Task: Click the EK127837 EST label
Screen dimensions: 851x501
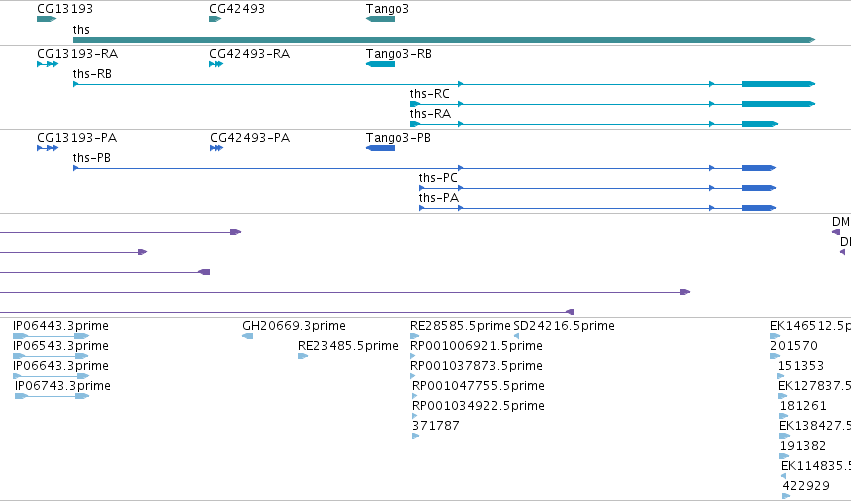Action: pyautogui.click(x=814, y=386)
